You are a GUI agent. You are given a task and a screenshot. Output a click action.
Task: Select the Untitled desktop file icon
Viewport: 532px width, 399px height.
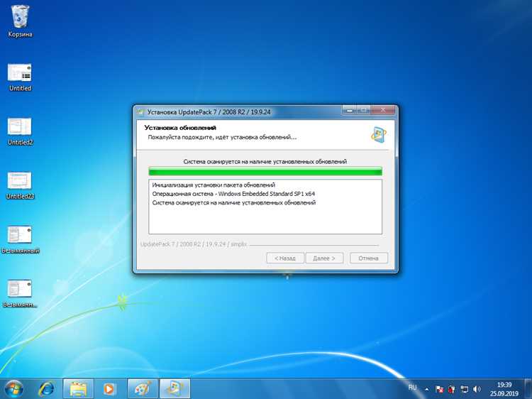20,77
